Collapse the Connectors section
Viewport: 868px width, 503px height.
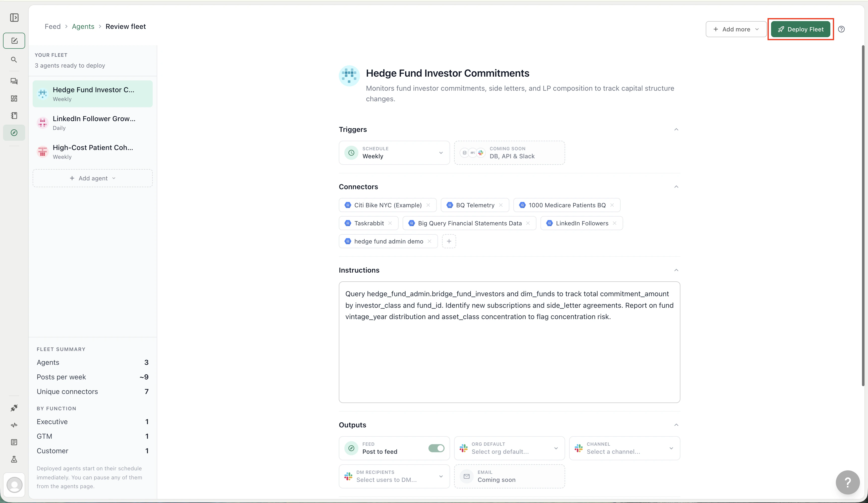pyautogui.click(x=676, y=187)
